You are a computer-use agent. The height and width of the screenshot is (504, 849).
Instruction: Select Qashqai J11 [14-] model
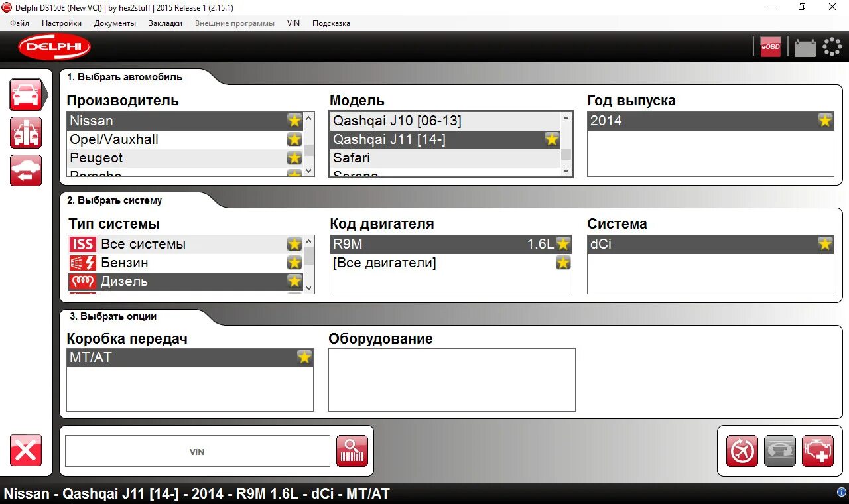point(445,139)
